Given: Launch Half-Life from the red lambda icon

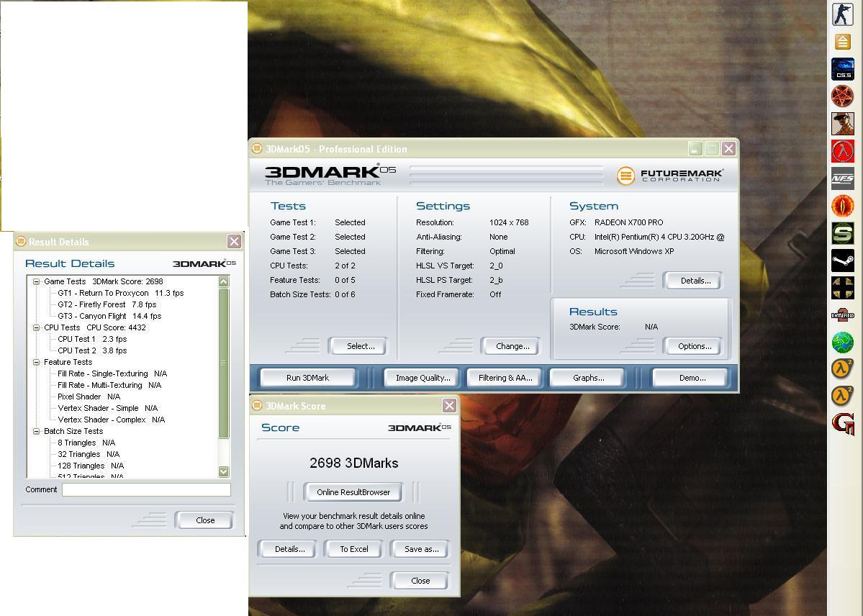Looking at the screenshot, I should pos(843,151).
